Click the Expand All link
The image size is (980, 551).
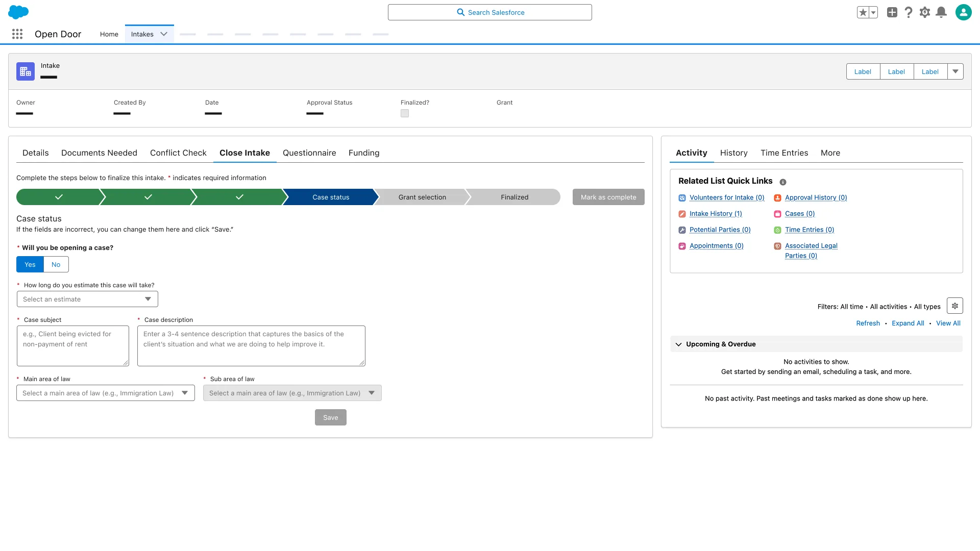tap(908, 323)
